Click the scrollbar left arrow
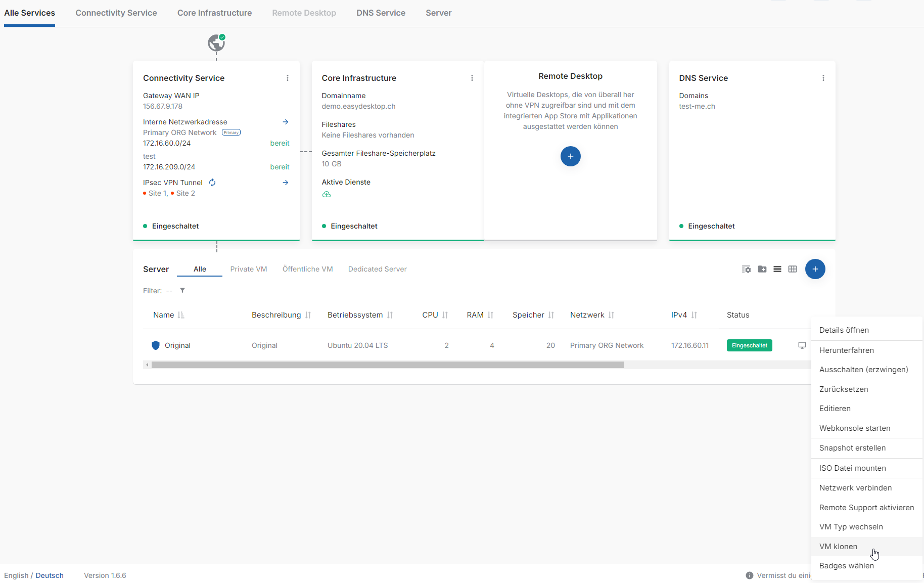 tap(147, 365)
